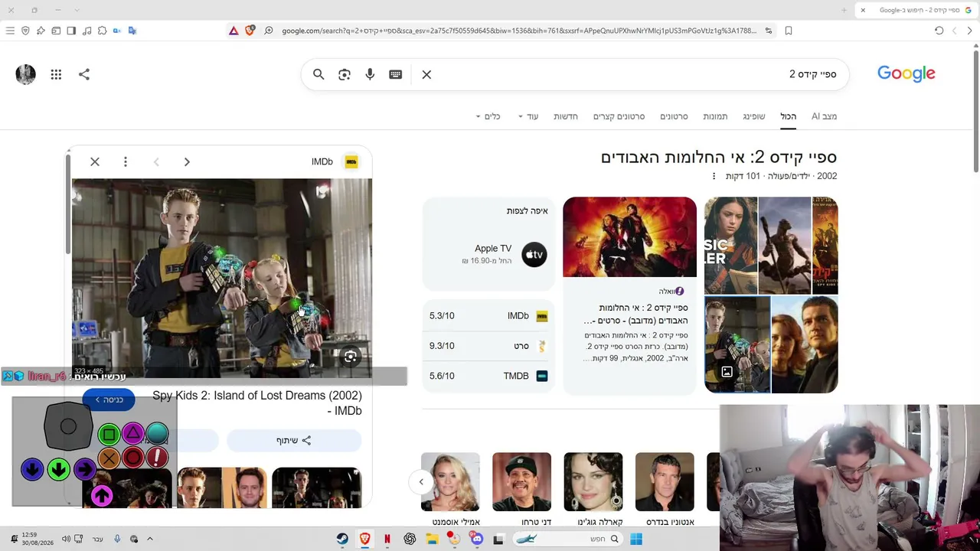980x551 pixels.
Task: Open the Google account avatar
Action: (x=25, y=74)
